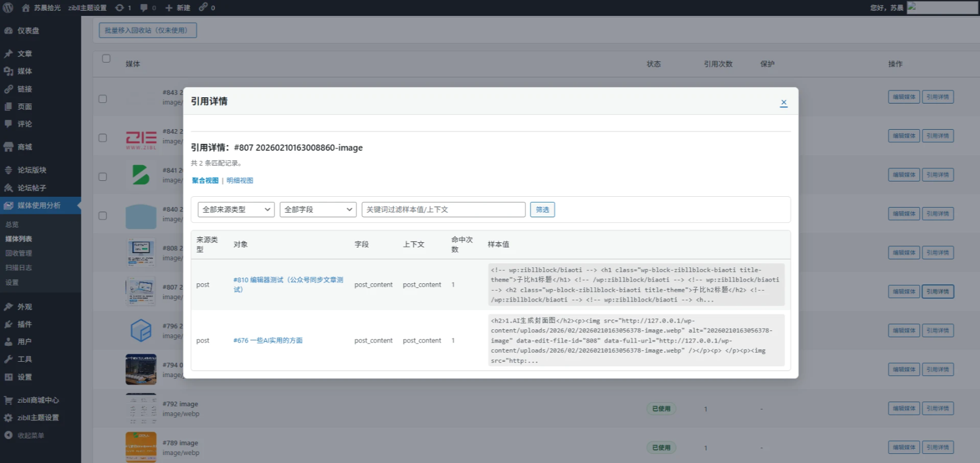Open the site home icon 苏晨拾光
This screenshot has height=463, width=980.
[x=26, y=8]
